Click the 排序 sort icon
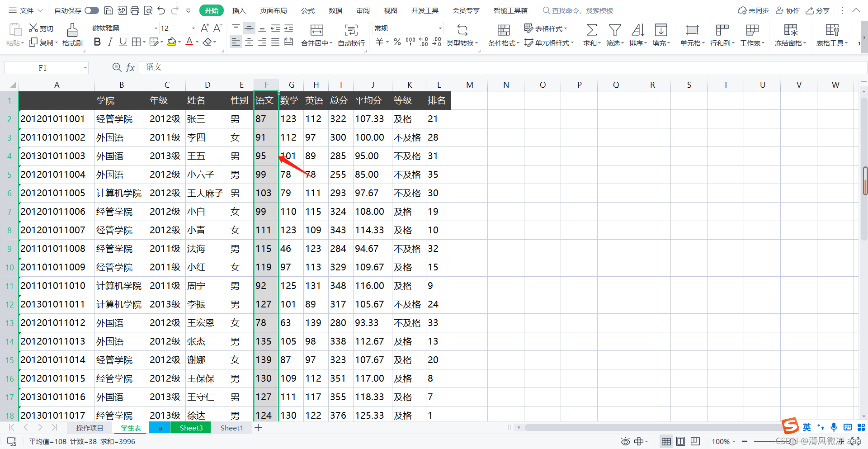The height and width of the screenshot is (449, 868). [x=638, y=30]
